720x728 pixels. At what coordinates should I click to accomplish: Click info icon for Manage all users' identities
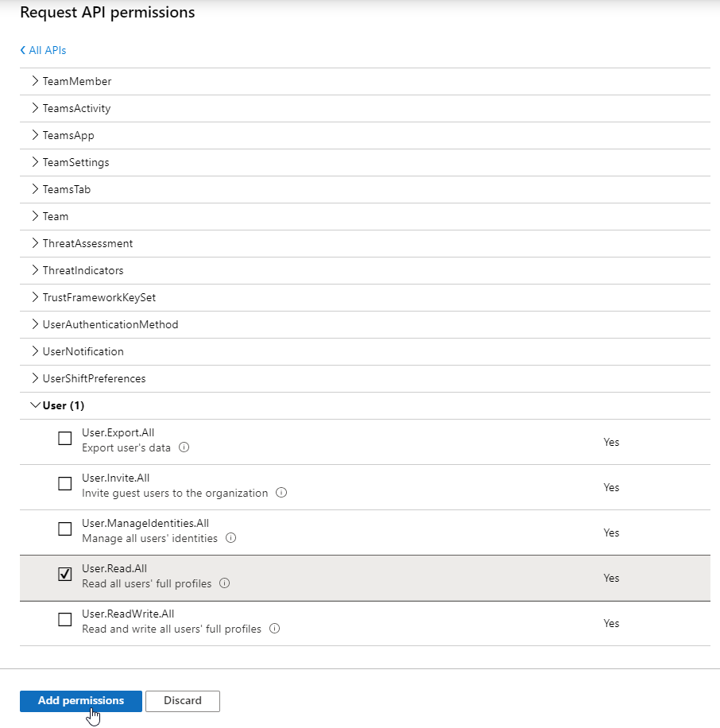230,538
